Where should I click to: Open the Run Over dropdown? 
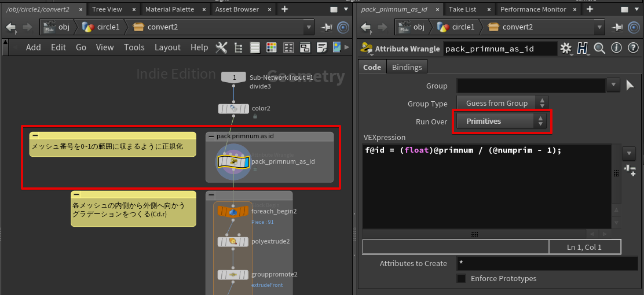pyautogui.click(x=501, y=121)
